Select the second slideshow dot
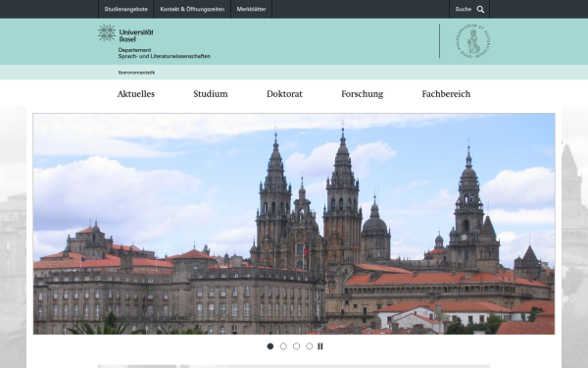The height and width of the screenshot is (368, 588). click(283, 346)
